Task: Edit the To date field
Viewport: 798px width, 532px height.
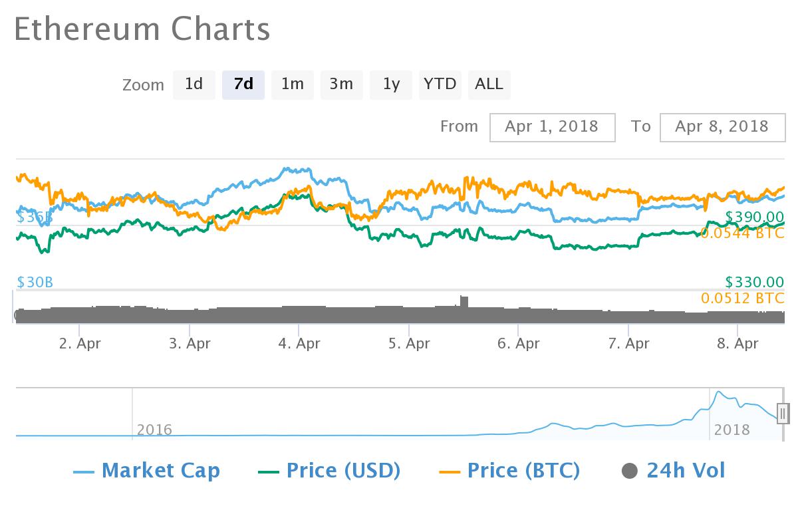Action: click(722, 127)
